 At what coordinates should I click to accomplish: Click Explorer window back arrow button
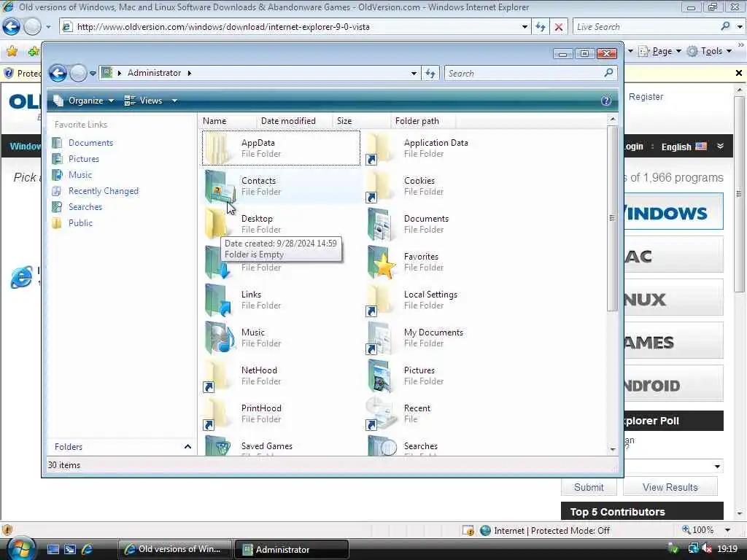point(58,73)
